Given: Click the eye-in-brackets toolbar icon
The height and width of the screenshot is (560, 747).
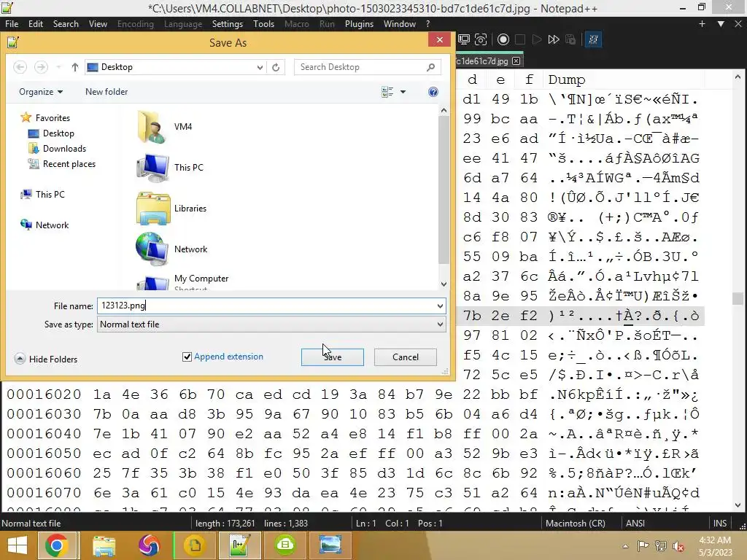Looking at the screenshot, I should [x=481, y=39].
